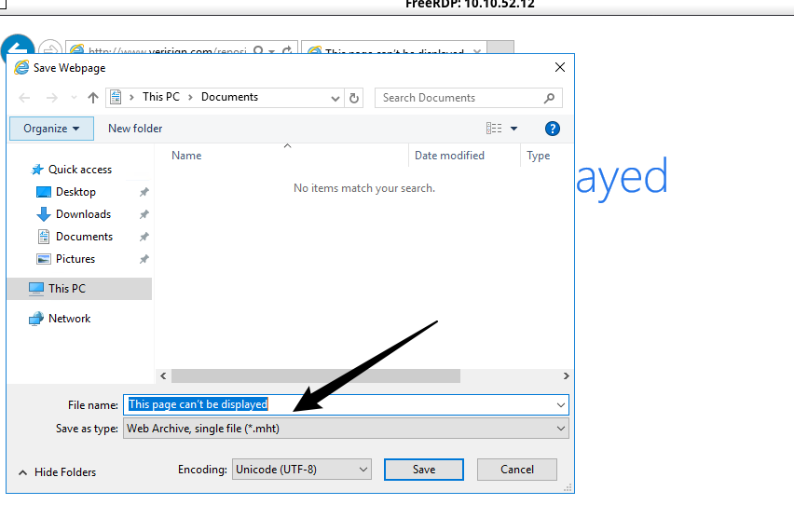Select Downloads in navigation pane
The height and width of the screenshot is (532, 794).
(83, 214)
